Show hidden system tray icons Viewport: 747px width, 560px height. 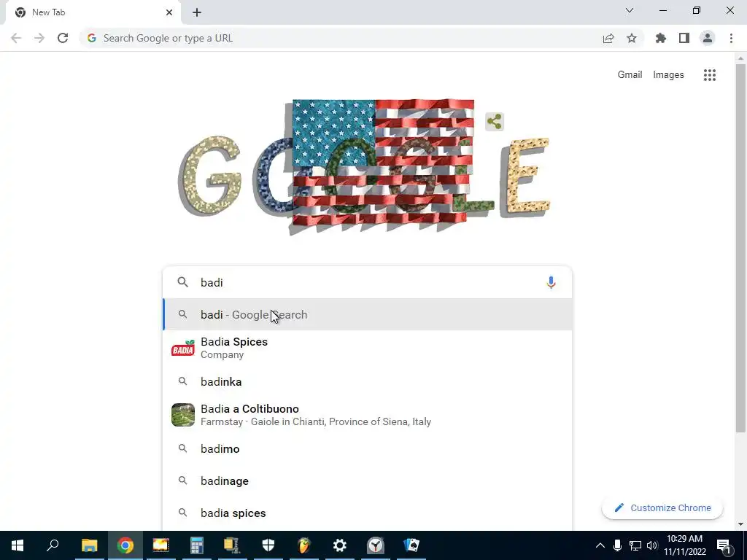pyautogui.click(x=600, y=545)
